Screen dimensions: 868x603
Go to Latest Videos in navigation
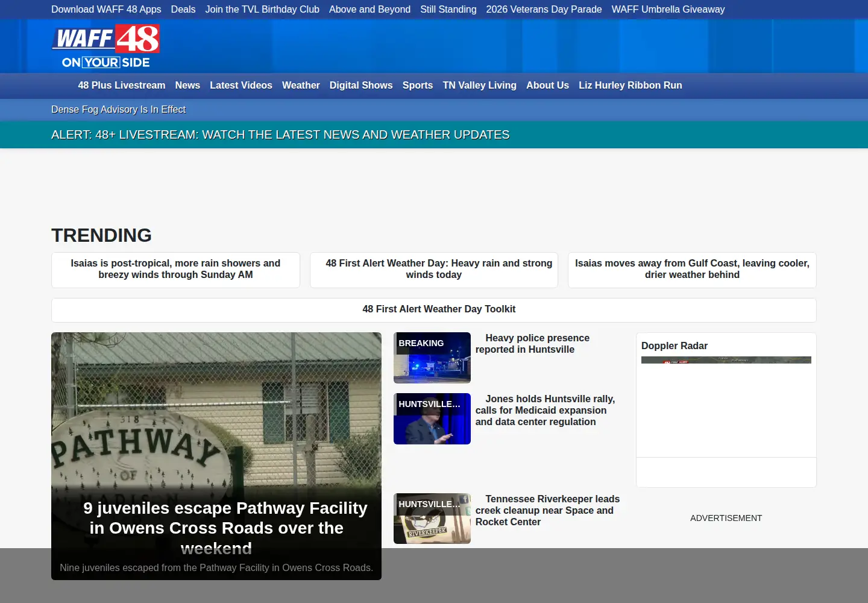pyautogui.click(x=241, y=86)
